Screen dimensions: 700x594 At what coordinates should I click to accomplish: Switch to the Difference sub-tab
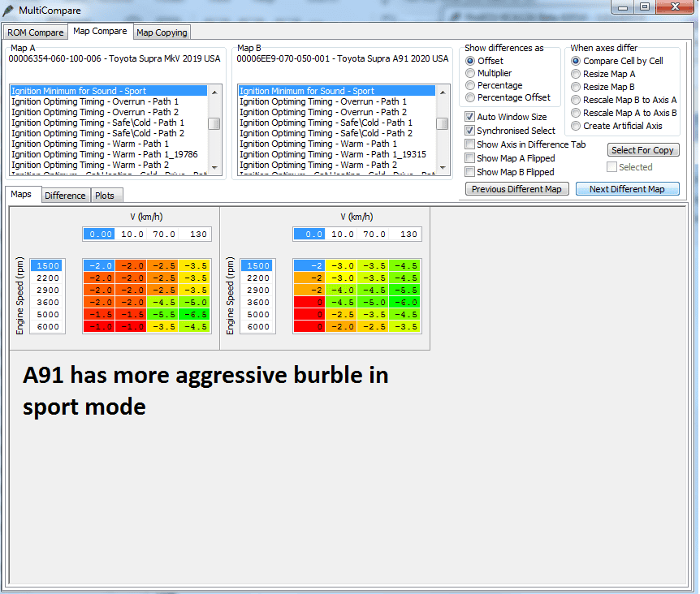(65, 196)
